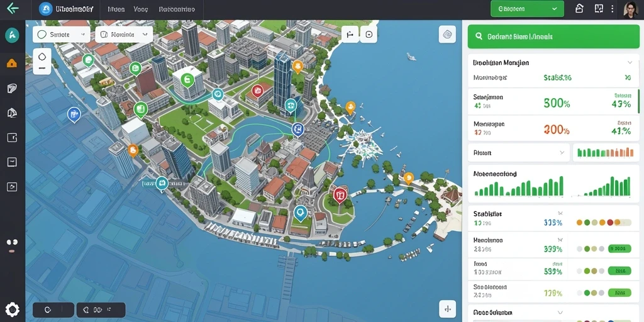Image resolution: width=644 pixels, height=322 pixels.
Task: Click the green search header bar
Action: [553, 36]
